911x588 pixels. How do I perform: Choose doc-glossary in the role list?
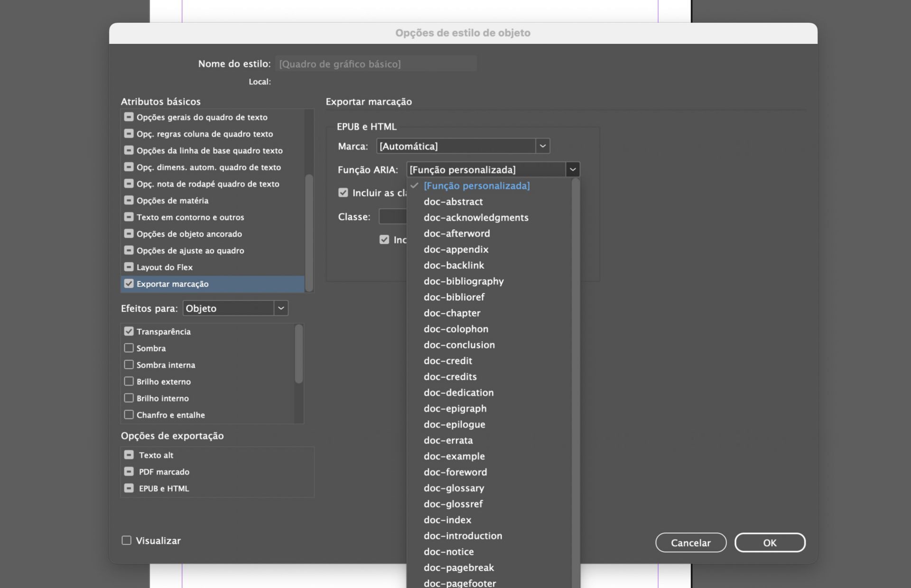(454, 488)
